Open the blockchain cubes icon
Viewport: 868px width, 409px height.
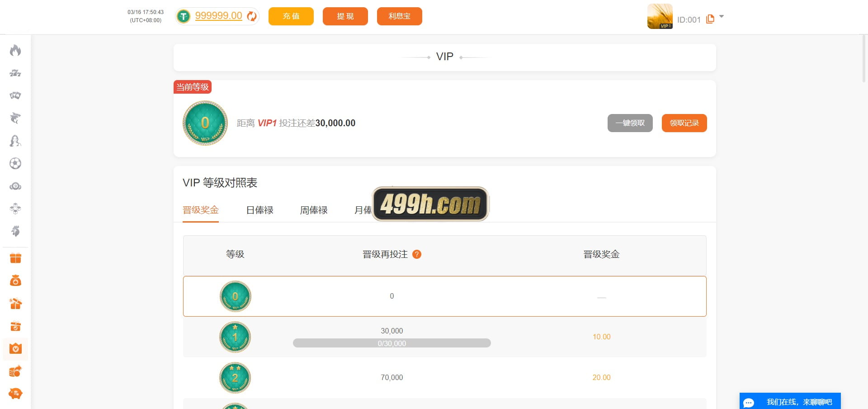[x=15, y=209]
